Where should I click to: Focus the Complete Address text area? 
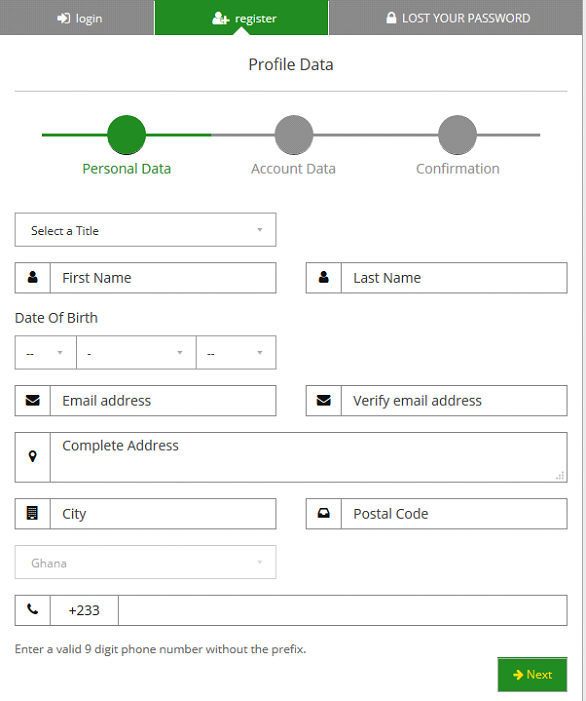pyautogui.click(x=308, y=457)
